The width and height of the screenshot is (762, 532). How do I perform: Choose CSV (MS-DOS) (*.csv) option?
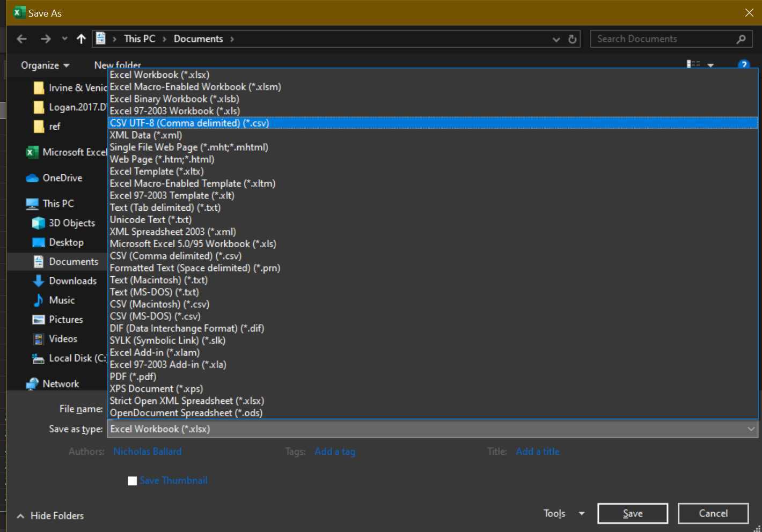click(x=433, y=316)
